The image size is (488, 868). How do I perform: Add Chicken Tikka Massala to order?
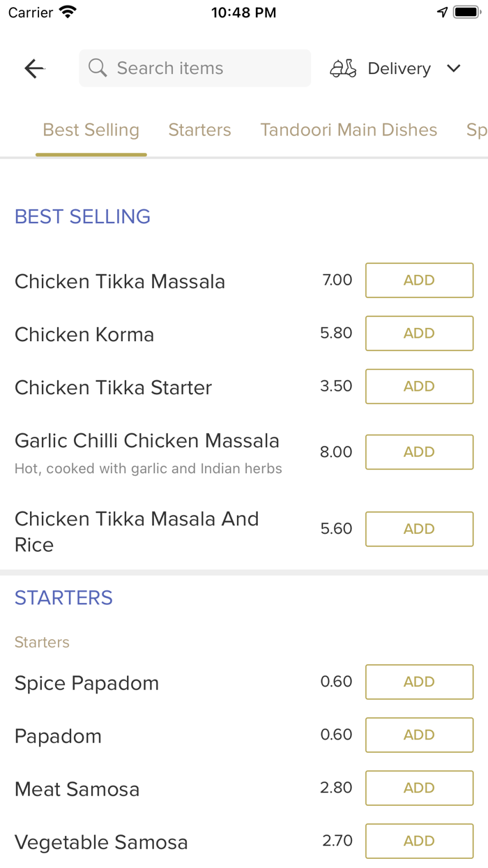[419, 280]
